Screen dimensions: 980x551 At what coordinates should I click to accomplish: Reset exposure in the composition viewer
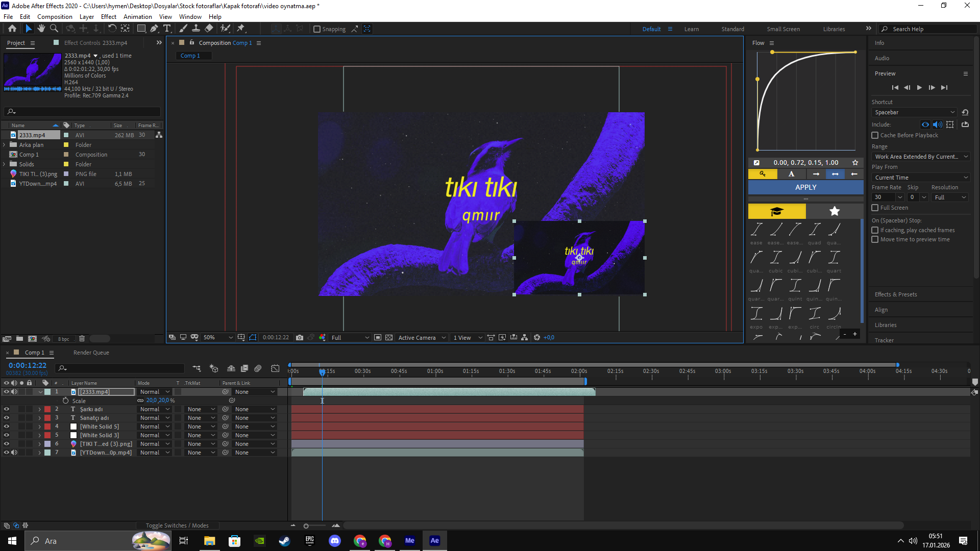537,338
